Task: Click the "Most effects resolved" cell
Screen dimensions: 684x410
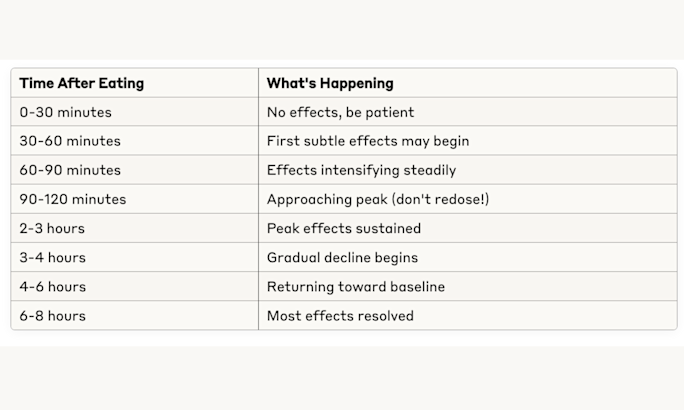Action: point(340,315)
